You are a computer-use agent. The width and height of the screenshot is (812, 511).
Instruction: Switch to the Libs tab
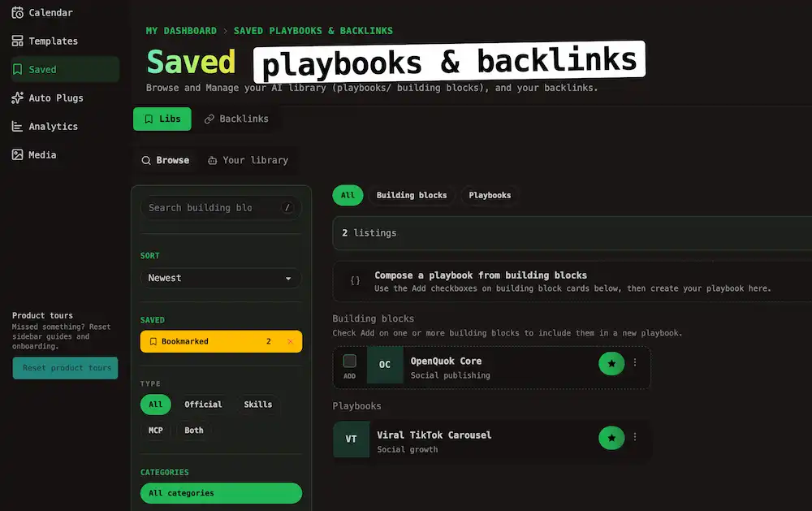click(162, 119)
